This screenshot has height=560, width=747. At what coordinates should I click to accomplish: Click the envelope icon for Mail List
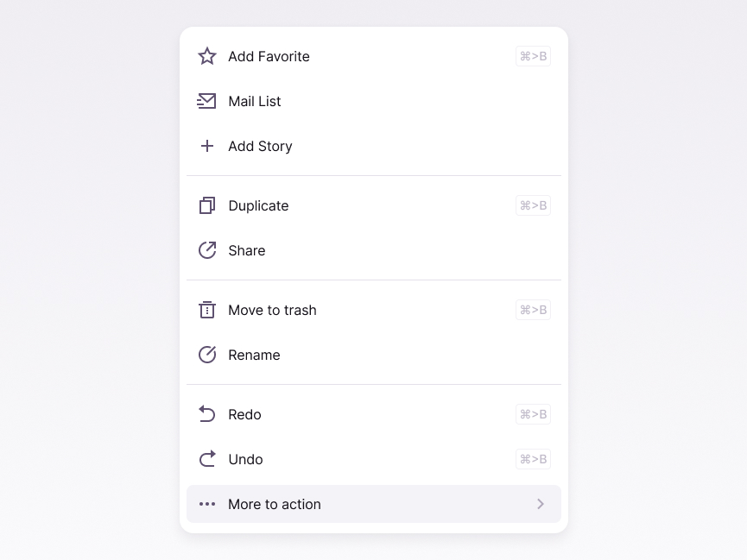coord(206,101)
